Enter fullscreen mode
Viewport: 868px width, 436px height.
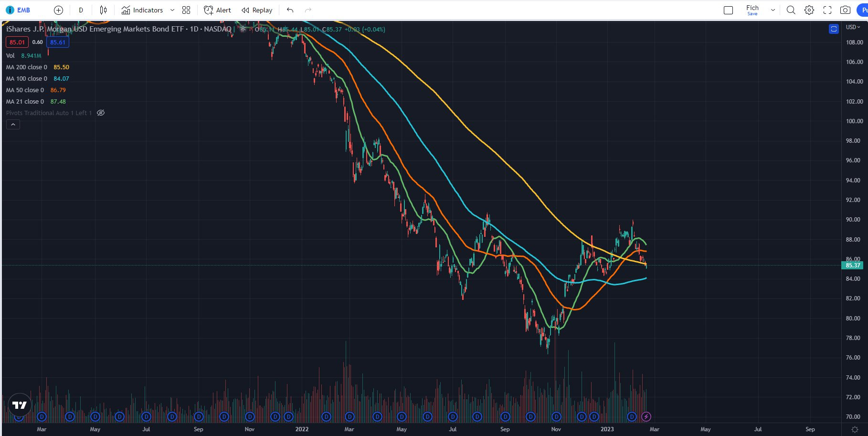click(827, 10)
